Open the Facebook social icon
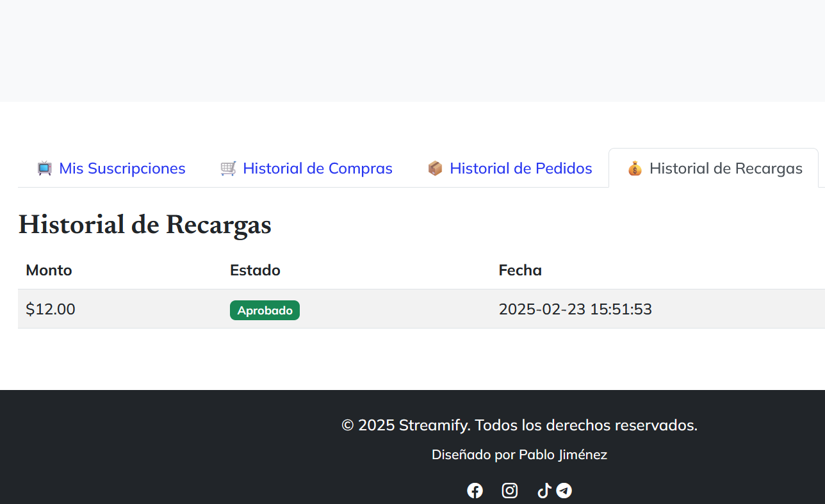Image resolution: width=825 pixels, height=504 pixels. pos(475,490)
